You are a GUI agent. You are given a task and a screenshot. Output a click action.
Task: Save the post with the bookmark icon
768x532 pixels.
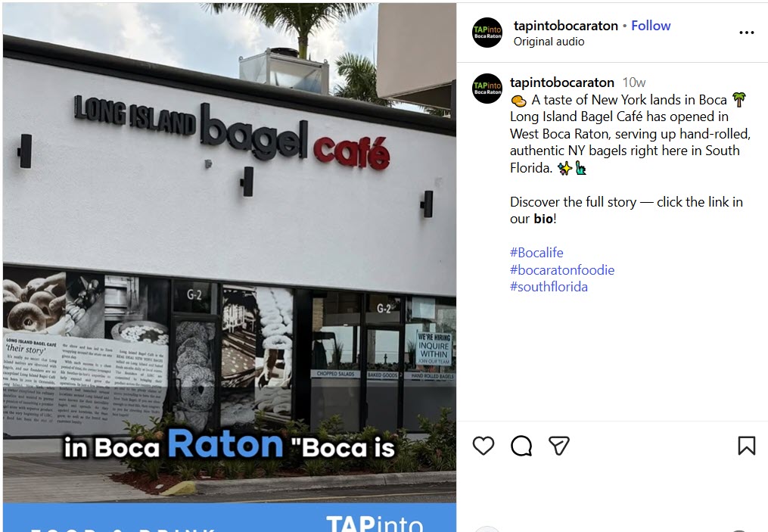click(747, 446)
